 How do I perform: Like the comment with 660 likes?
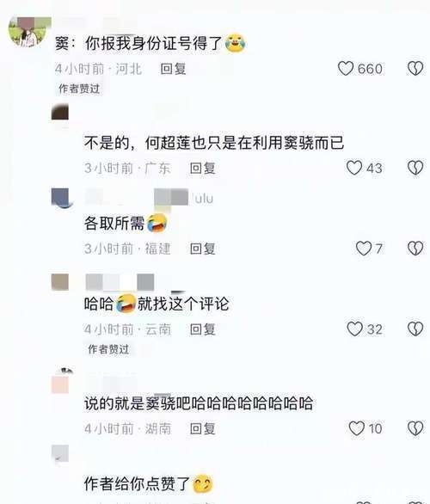pyautogui.click(x=346, y=69)
